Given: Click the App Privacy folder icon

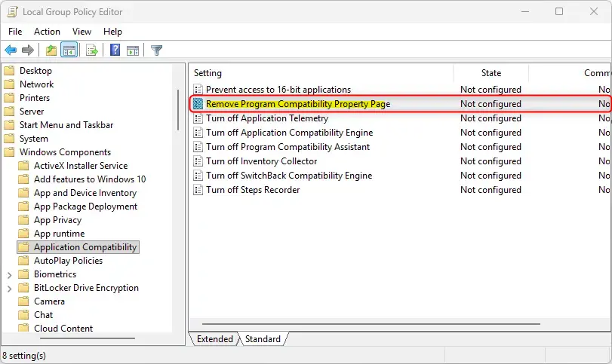Looking at the screenshot, I should coord(23,220).
